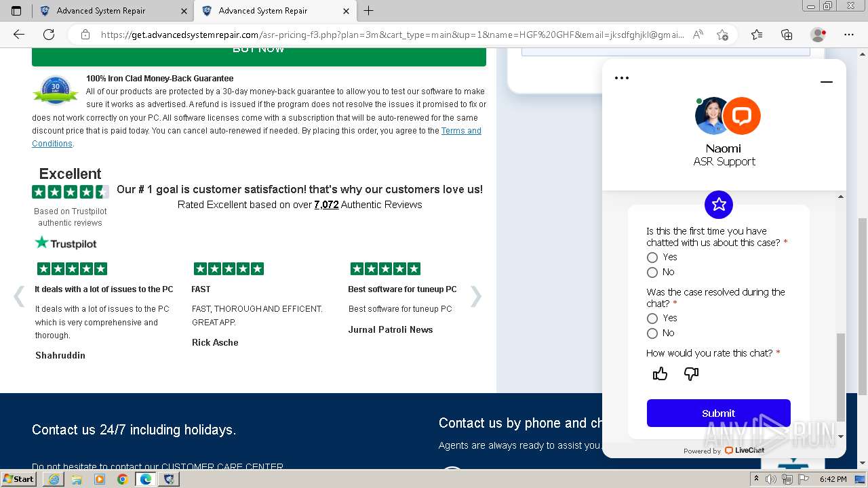Close the first Advanced System Repair tab
Image resolution: width=868 pixels, height=488 pixels.
[184, 11]
